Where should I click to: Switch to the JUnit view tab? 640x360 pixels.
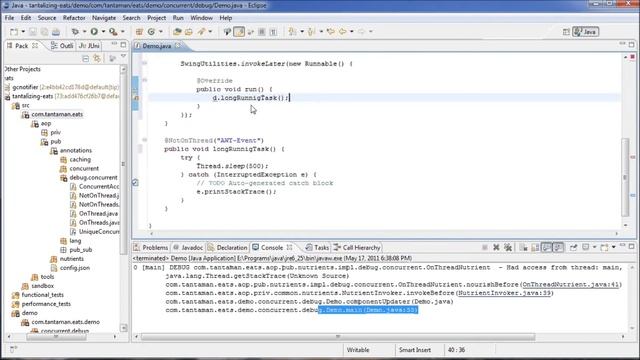(89, 46)
